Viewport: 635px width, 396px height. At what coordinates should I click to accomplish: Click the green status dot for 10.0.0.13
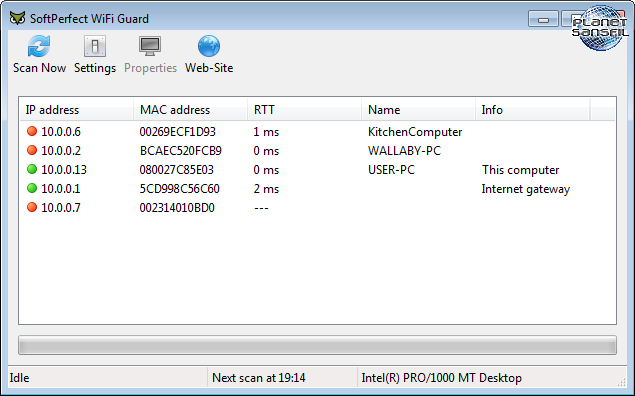[32, 169]
